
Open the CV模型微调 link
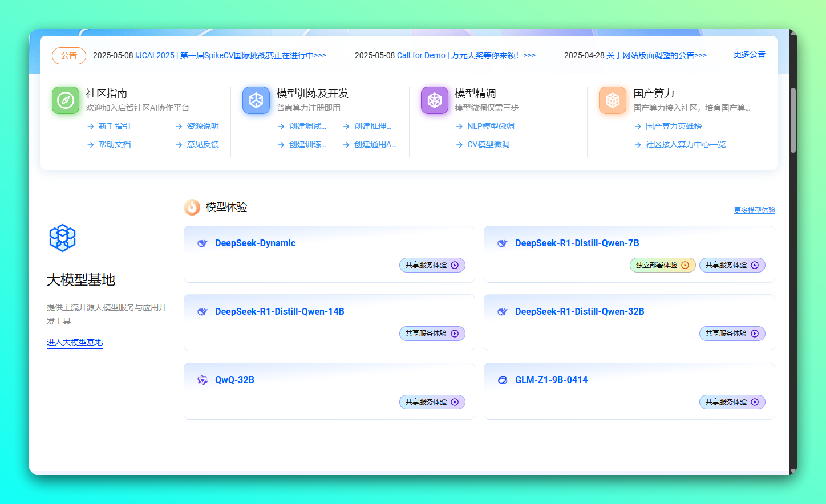tap(489, 145)
